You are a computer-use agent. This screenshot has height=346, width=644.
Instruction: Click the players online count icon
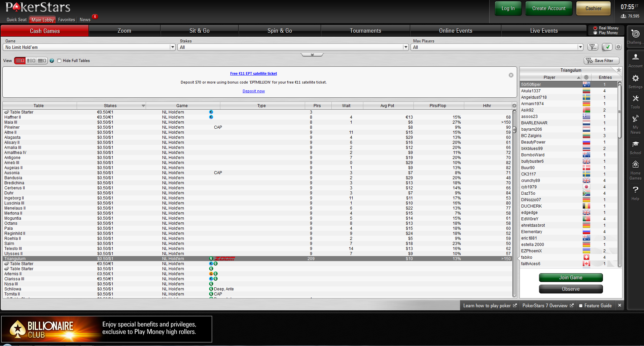point(623,16)
